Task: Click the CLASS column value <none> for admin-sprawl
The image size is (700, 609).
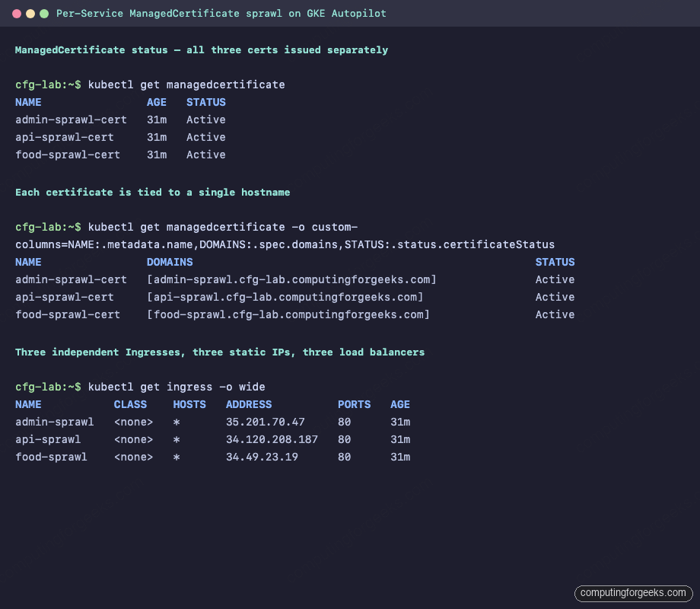Action: pos(133,422)
